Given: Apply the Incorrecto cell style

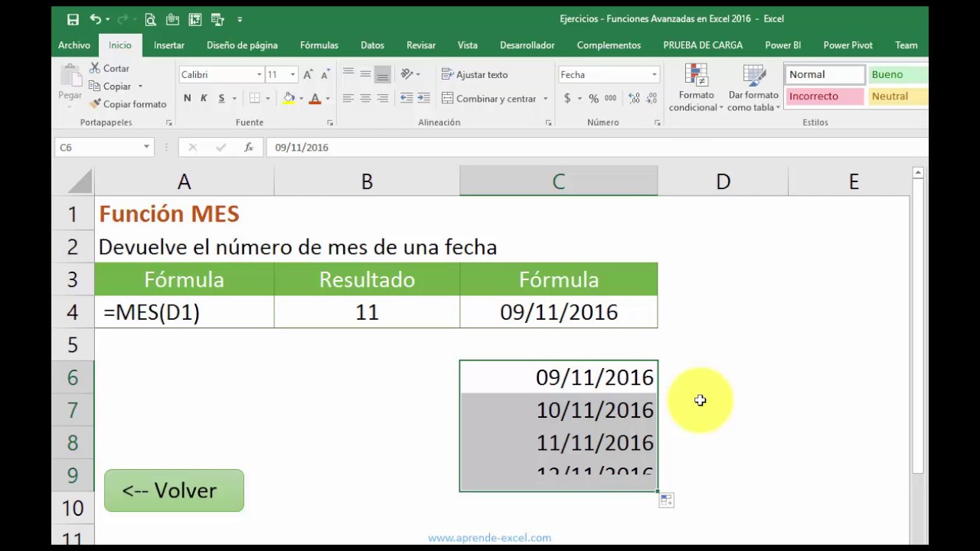Looking at the screenshot, I should pos(824,96).
